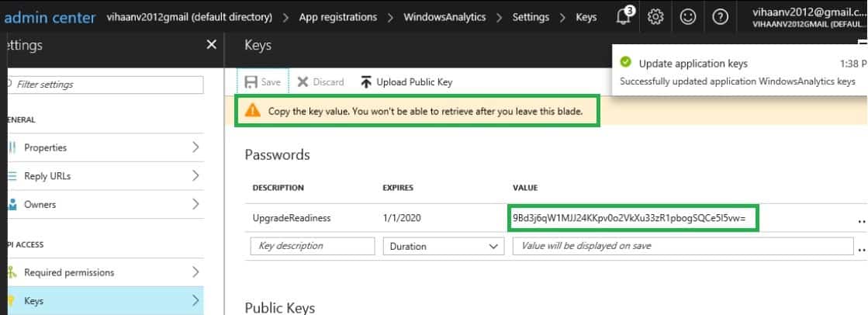The height and width of the screenshot is (315, 868).
Task: Click the 'Update application keys' notification title
Action: [x=693, y=64]
